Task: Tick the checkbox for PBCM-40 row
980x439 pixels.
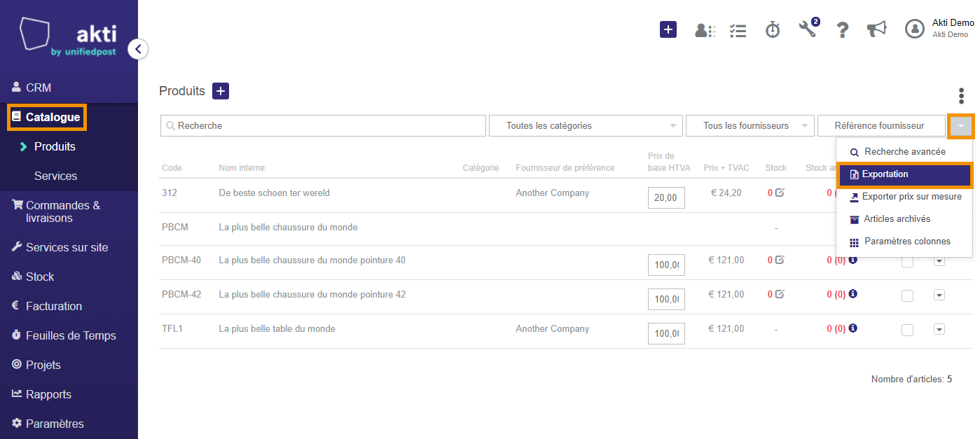Action: 907,261
